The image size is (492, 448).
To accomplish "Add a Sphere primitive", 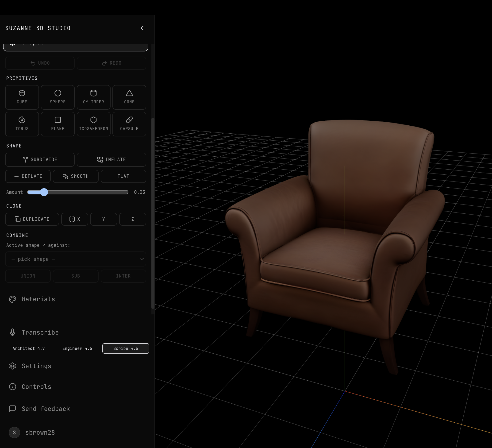I will pos(58,97).
